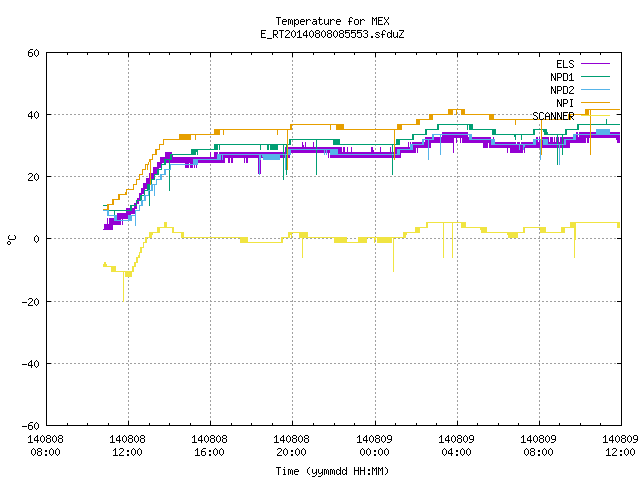Click the y-axis label 60
Viewport: 640px width, 480px height.
tap(33, 53)
